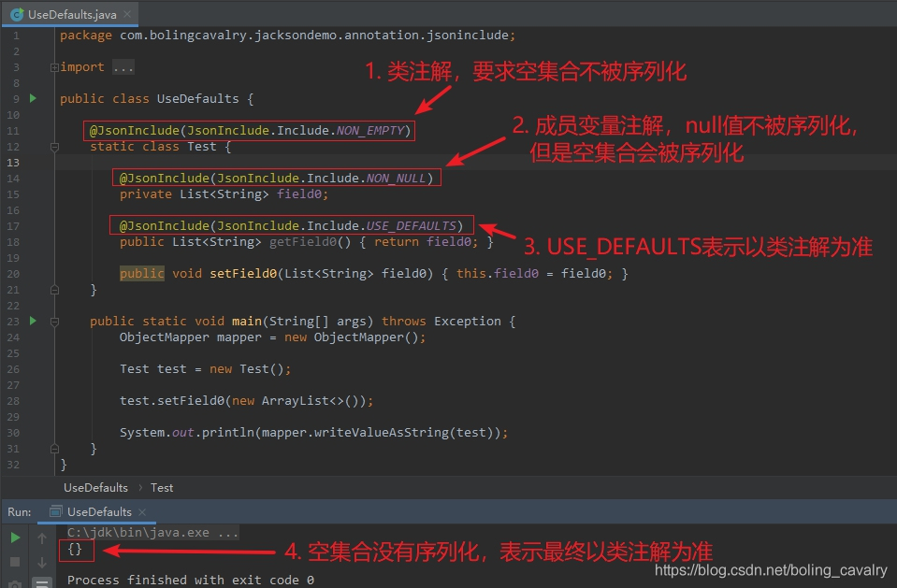Click 'new Test()' on line 26
Viewport: 897px width, 588px height.
tap(247, 369)
